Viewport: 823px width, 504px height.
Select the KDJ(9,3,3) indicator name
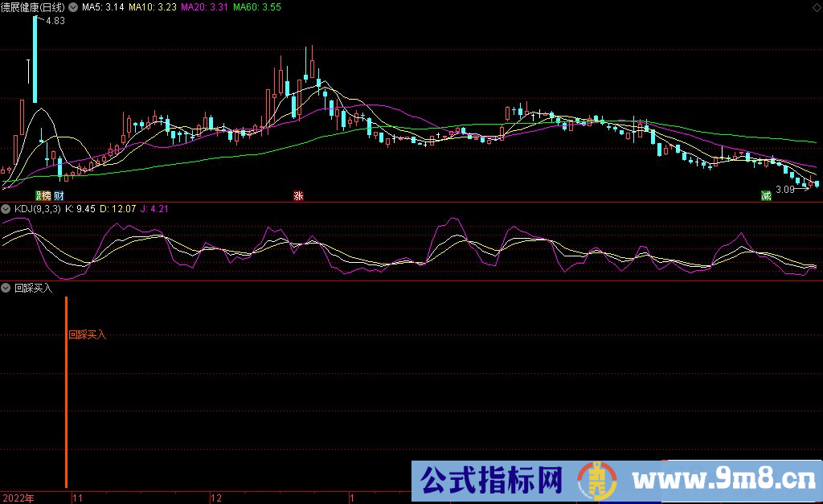point(37,209)
